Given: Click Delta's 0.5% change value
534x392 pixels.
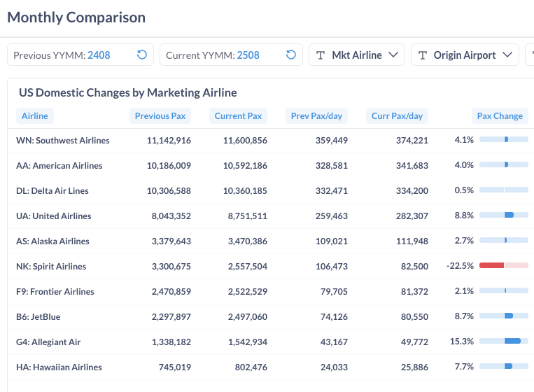Looking at the screenshot, I should click(x=464, y=190).
